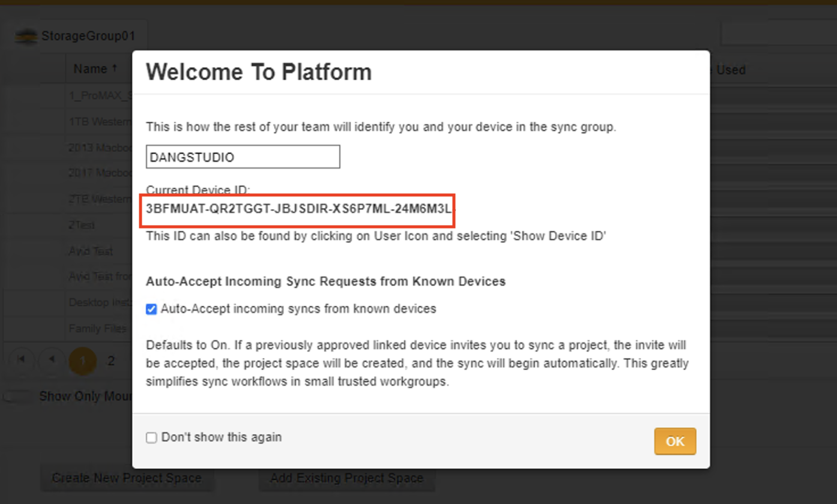The height and width of the screenshot is (504, 837).
Task: Click Create New Project Space
Action: click(127, 478)
